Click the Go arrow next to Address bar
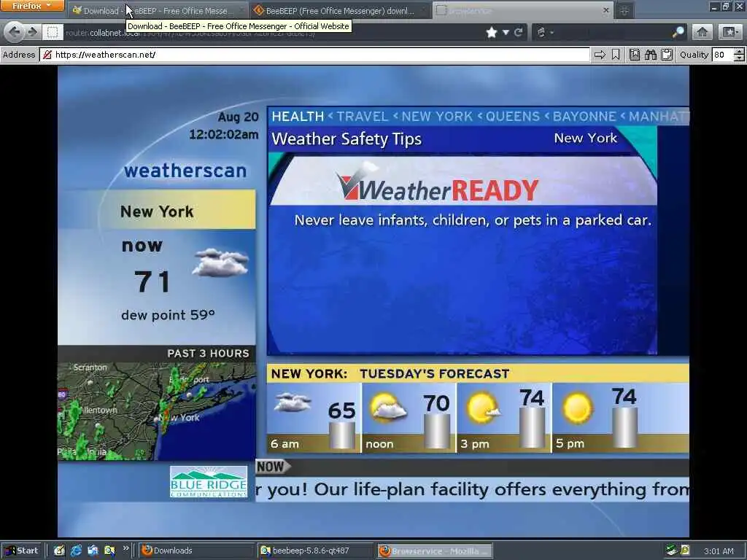Screen dimensions: 747x560 coord(600,55)
